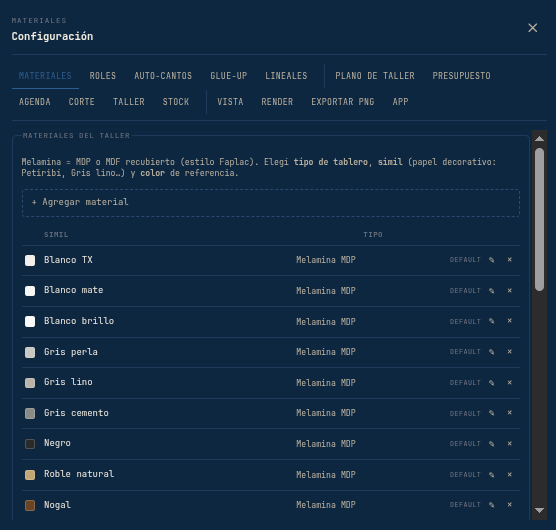Go to the EXPORTAR PNG tab
Screen dimensions: 556x530
point(343,102)
